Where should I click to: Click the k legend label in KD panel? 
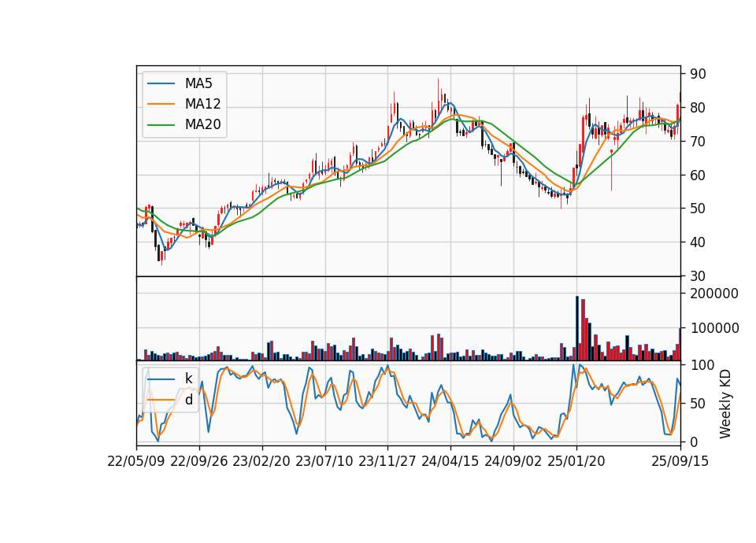pyautogui.click(x=188, y=379)
